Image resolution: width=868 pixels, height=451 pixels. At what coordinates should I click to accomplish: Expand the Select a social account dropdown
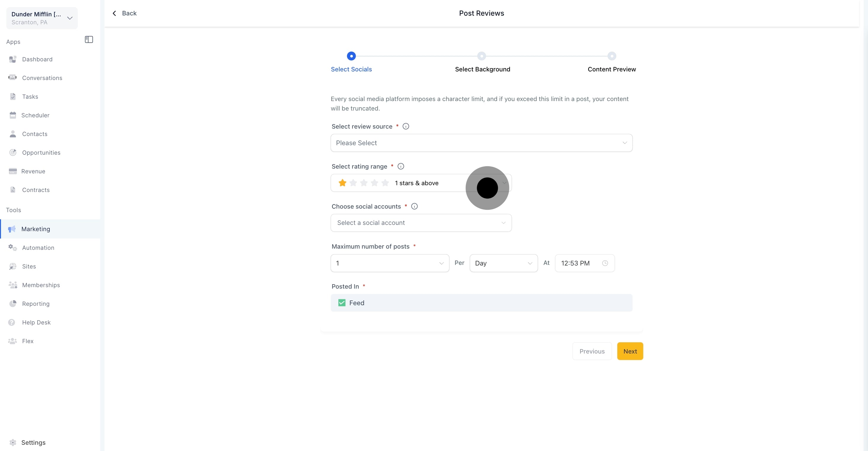click(x=421, y=223)
